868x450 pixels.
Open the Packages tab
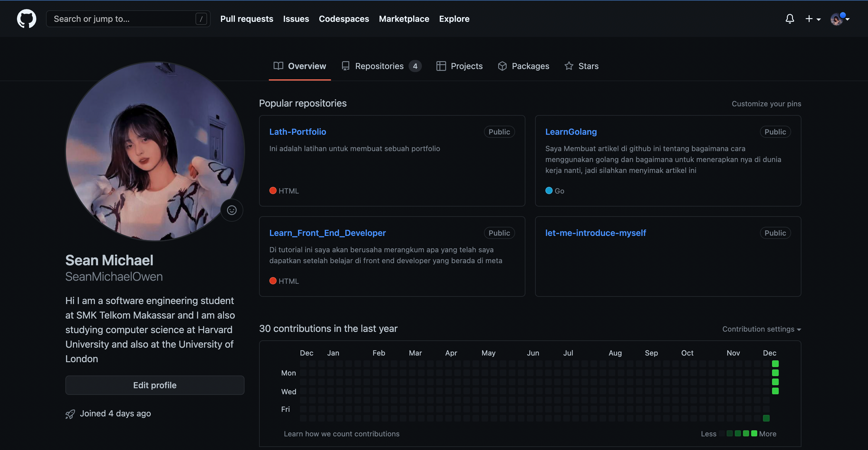(x=523, y=66)
